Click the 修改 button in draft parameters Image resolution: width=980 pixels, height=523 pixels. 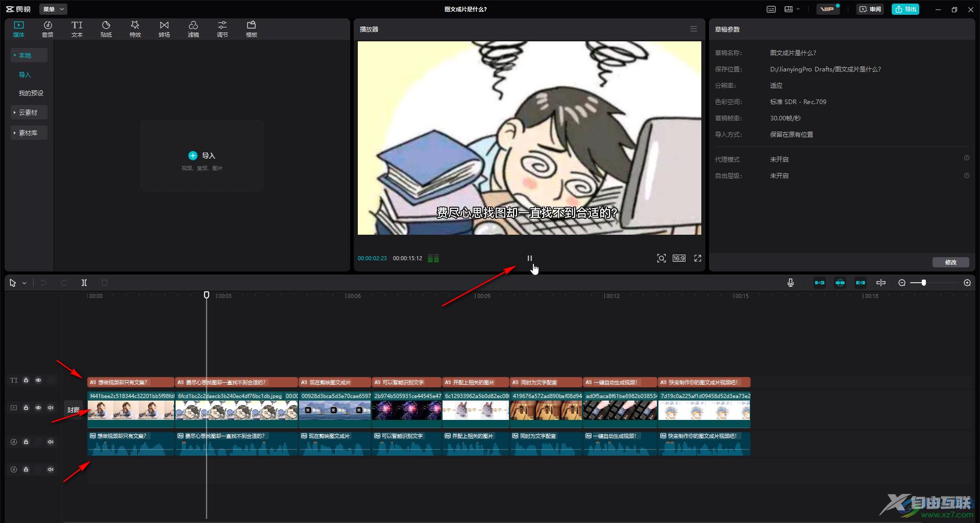click(951, 262)
